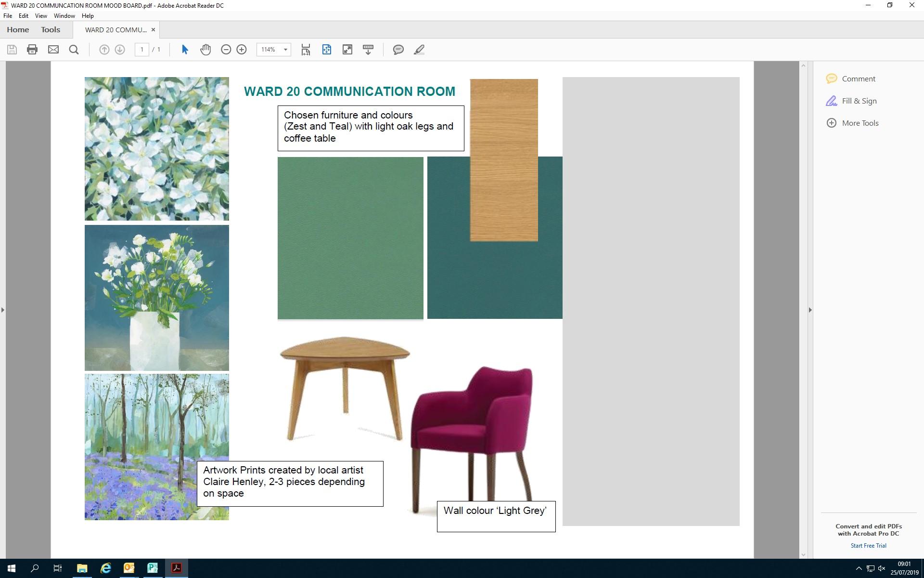The height and width of the screenshot is (578, 924).
Task: Print the document using printer icon
Action: 32,50
